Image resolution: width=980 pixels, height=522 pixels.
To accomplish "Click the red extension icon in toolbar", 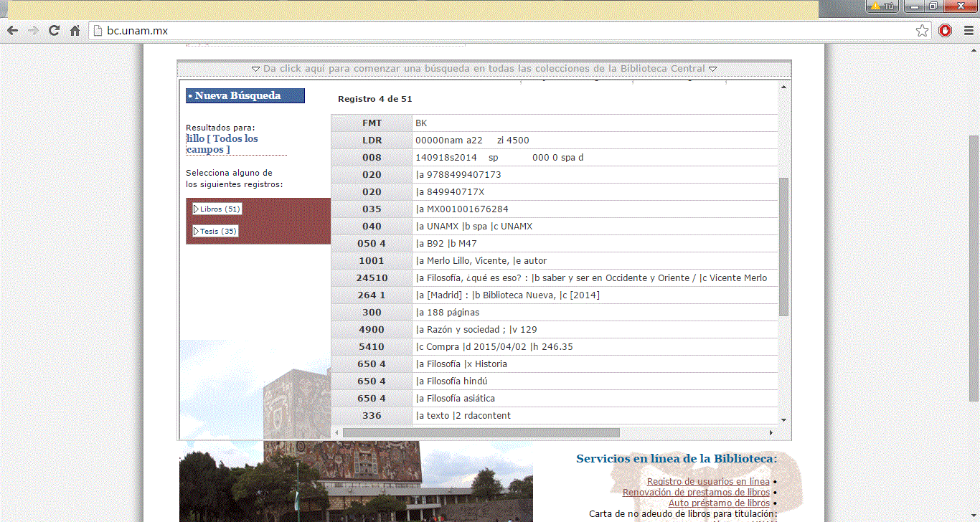I will [x=945, y=31].
